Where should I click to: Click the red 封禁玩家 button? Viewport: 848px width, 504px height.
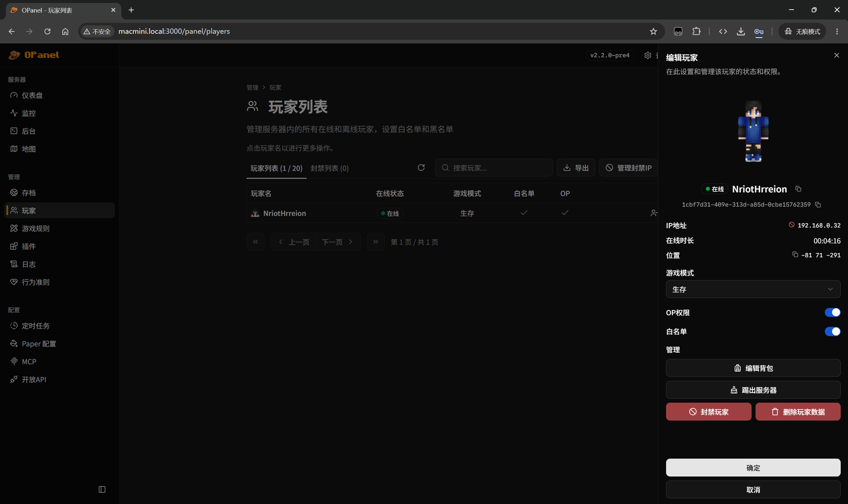point(708,412)
